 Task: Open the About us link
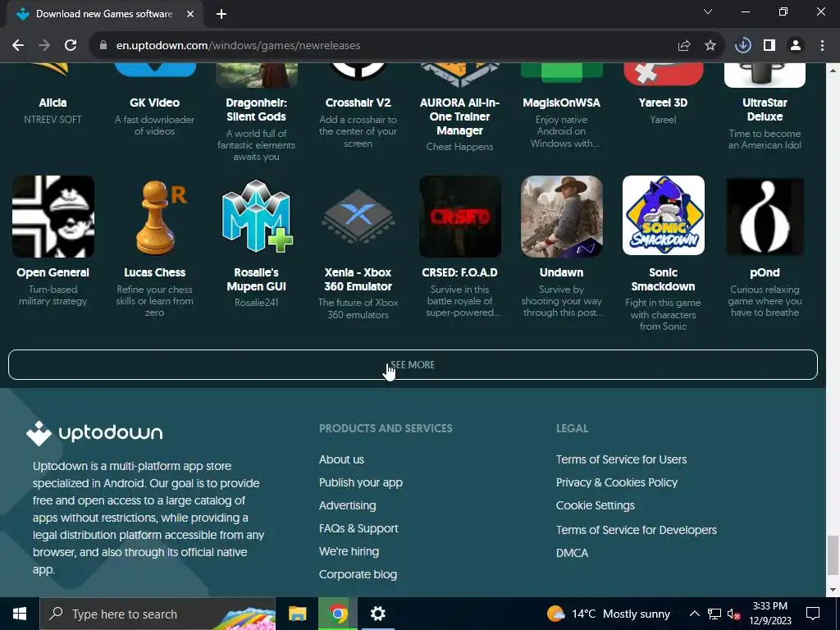point(341,459)
